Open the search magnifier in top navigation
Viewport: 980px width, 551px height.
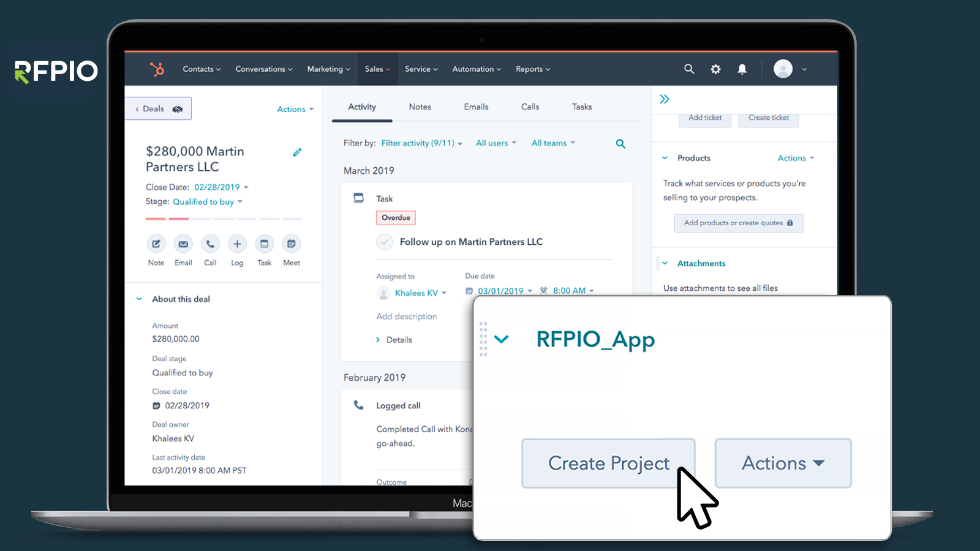click(689, 69)
